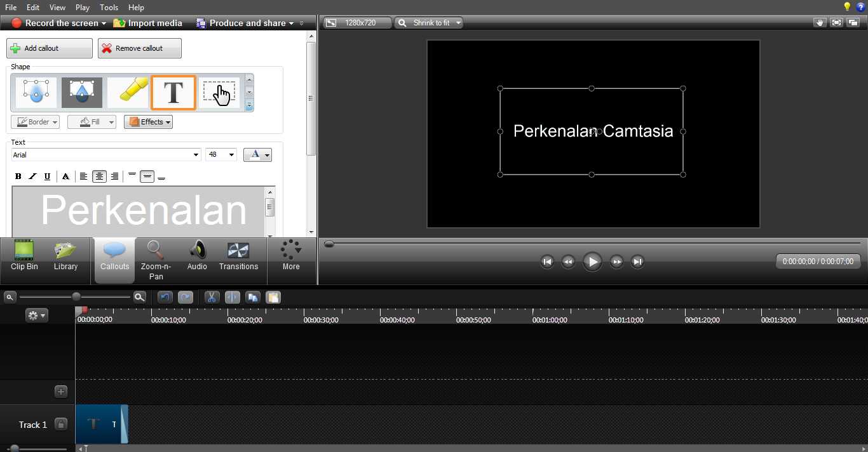Viewport: 868px width, 452px height.
Task: Align callout text left
Action: click(x=83, y=176)
